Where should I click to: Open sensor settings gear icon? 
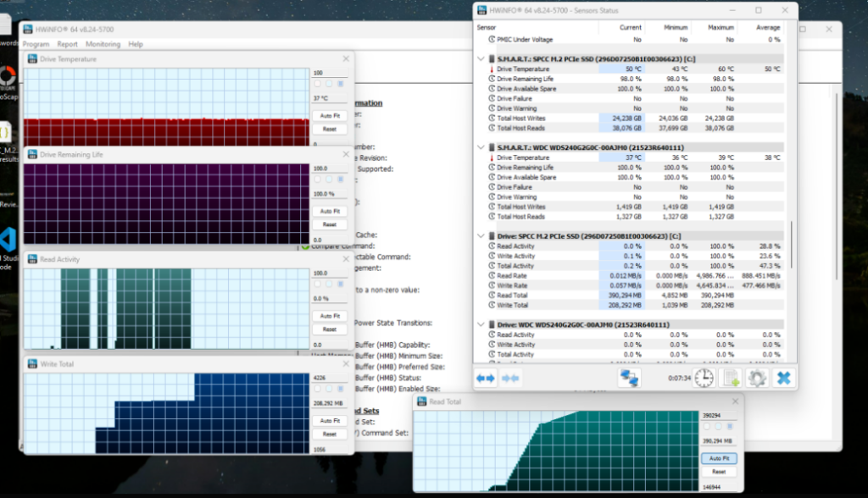pos(757,379)
